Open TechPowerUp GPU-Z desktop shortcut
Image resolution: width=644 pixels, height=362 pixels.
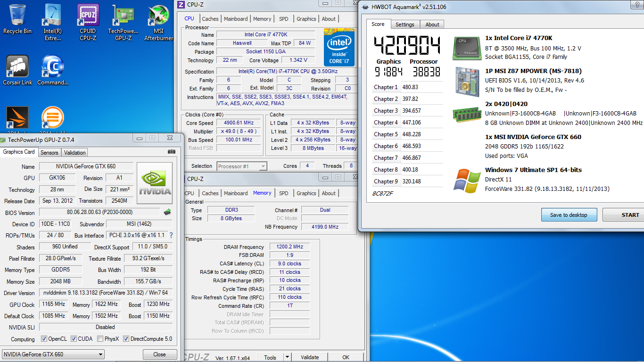[x=123, y=22]
